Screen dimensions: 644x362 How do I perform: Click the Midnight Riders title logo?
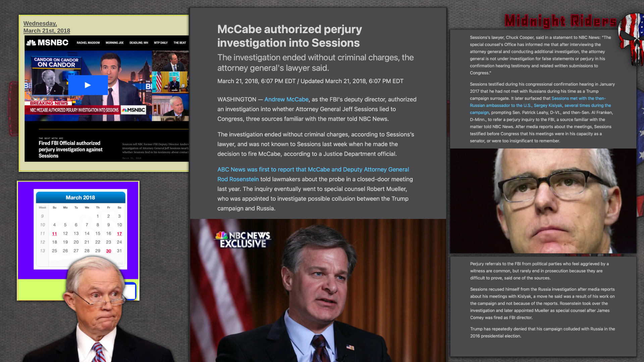pos(560,21)
